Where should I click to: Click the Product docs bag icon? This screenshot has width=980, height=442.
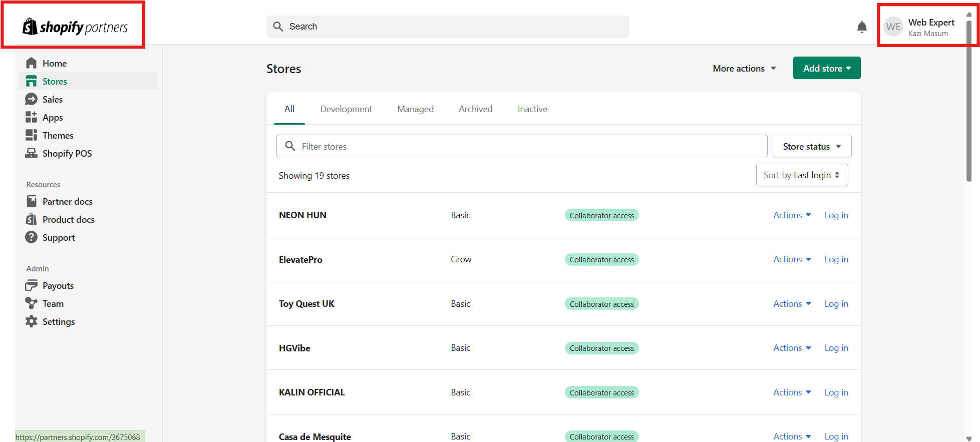(x=31, y=219)
